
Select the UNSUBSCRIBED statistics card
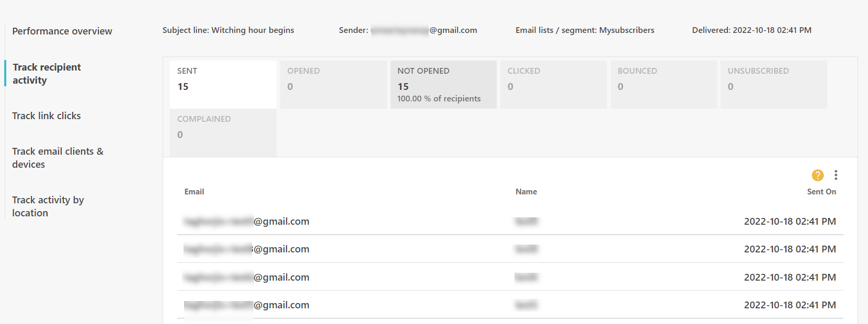(x=773, y=84)
